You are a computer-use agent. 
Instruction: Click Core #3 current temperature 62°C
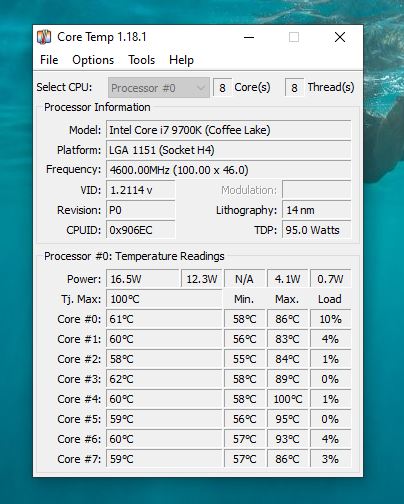click(164, 379)
